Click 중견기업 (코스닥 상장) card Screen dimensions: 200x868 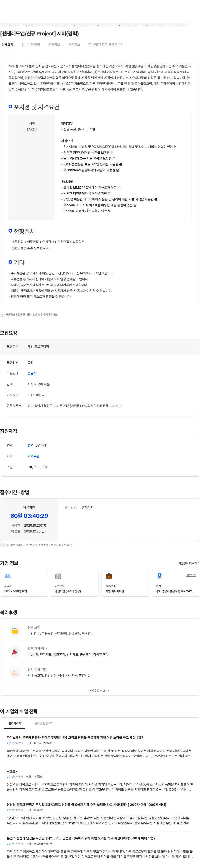coord(74,583)
